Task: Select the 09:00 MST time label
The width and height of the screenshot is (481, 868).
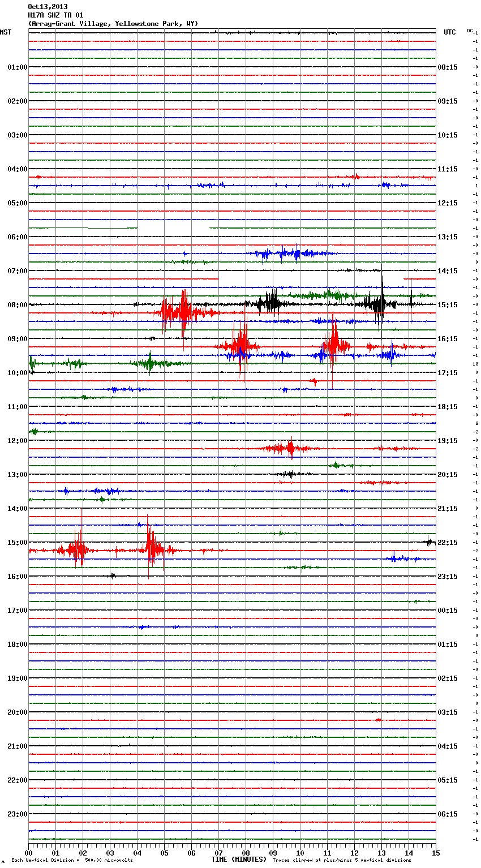Action: [x=18, y=339]
